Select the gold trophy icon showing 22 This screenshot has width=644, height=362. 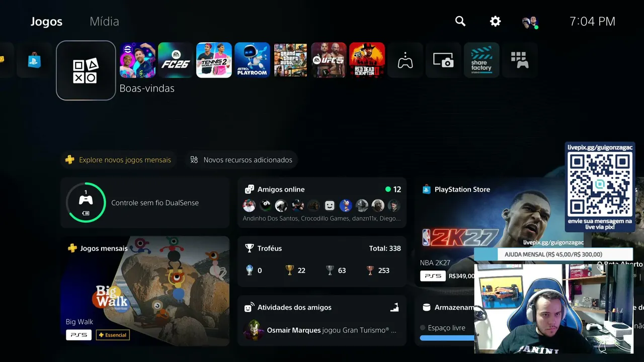point(290,270)
